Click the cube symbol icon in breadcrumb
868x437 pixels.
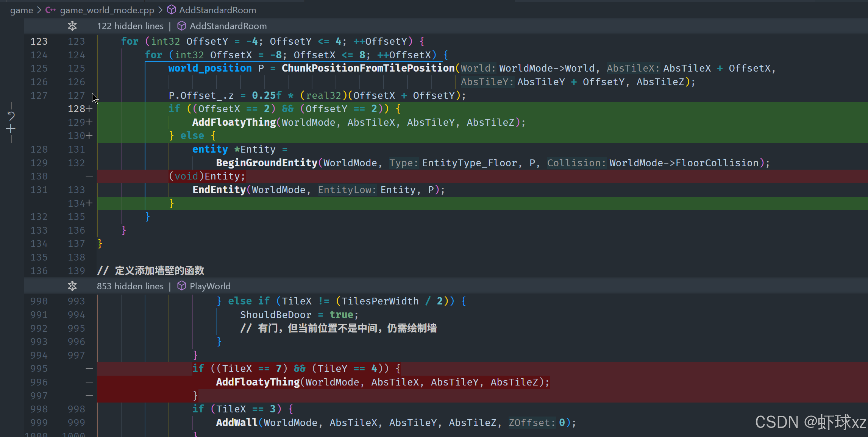click(172, 10)
